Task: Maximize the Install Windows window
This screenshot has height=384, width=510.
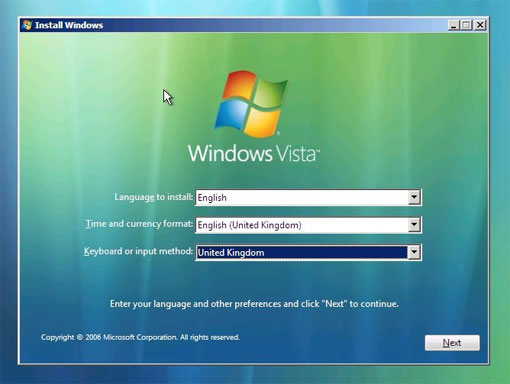Action: [x=466, y=25]
